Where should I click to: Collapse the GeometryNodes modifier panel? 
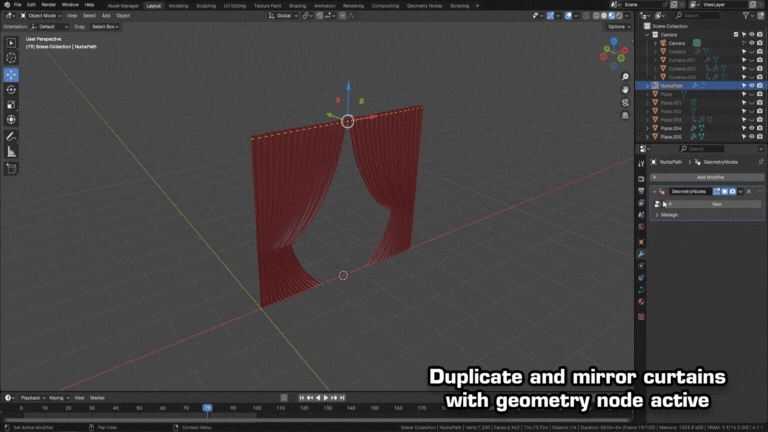(x=654, y=192)
